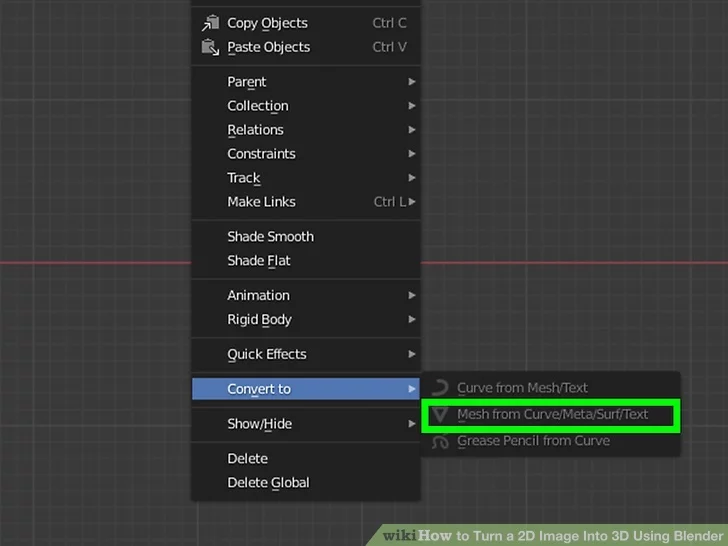Open Quick Effects submenu
The height and width of the screenshot is (546, 728).
click(266, 355)
